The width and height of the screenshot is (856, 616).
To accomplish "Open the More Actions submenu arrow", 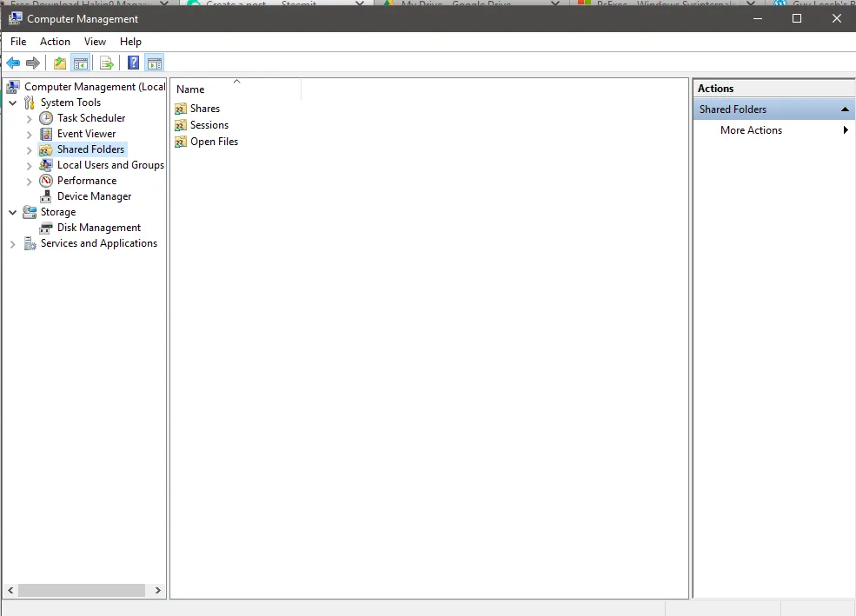I will 846,129.
